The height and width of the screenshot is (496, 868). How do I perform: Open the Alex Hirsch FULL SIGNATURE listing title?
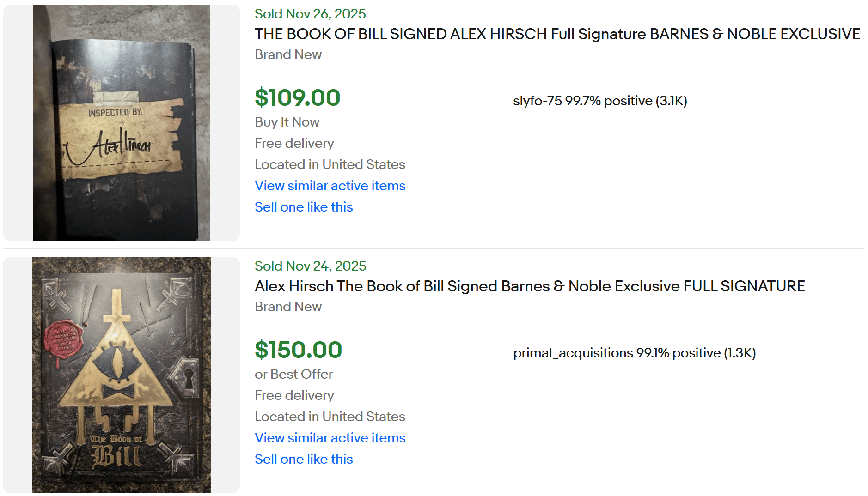point(529,286)
